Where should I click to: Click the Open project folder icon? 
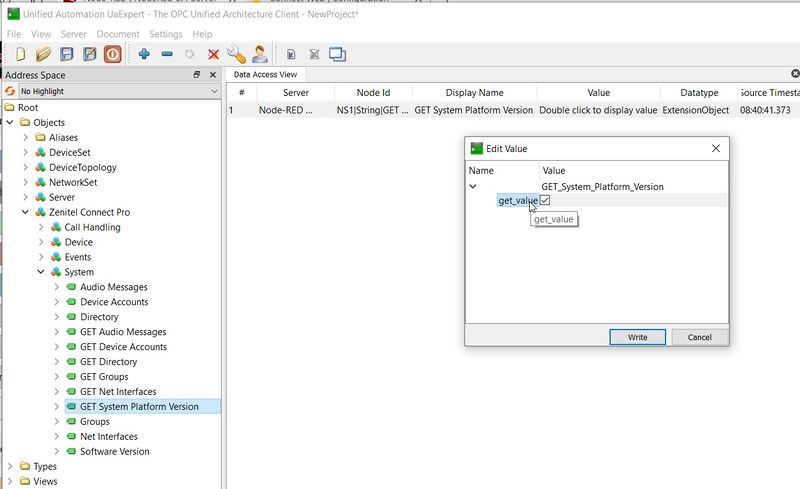click(x=43, y=54)
